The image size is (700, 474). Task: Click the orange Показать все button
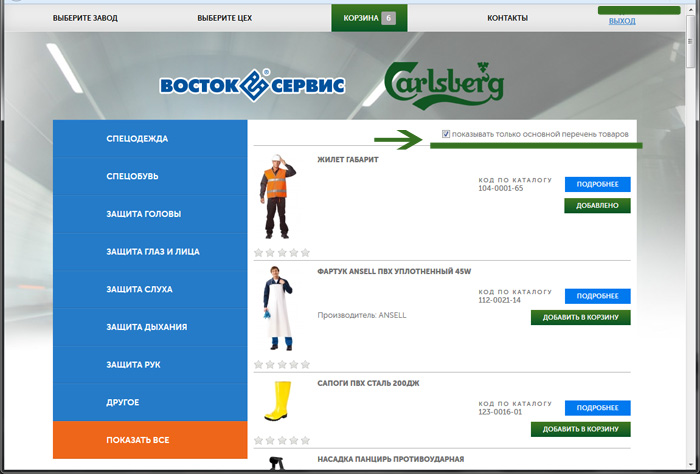point(150,440)
